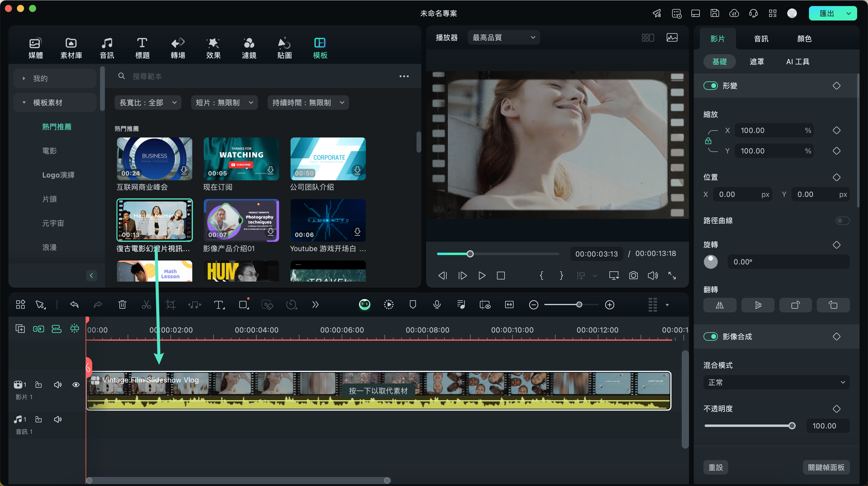Image resolution: width=868 pixels, height=486 pixels.
Task: Click the 重設 reset button
Action: click(x=716, y=468)
